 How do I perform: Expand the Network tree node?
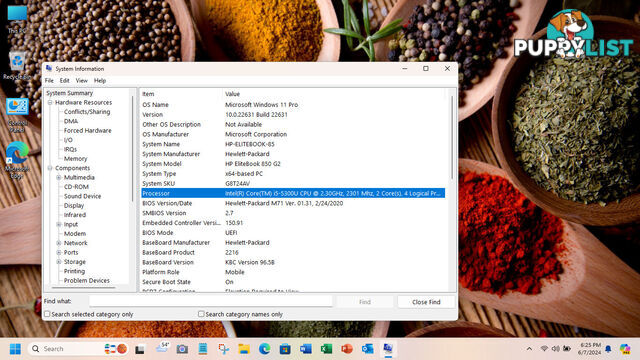[x=59, y=243]
